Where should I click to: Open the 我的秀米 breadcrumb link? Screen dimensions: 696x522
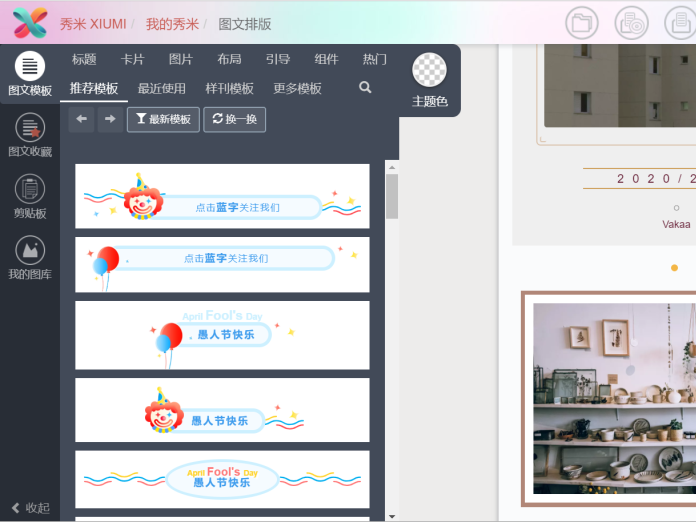[x=172, y=23]
